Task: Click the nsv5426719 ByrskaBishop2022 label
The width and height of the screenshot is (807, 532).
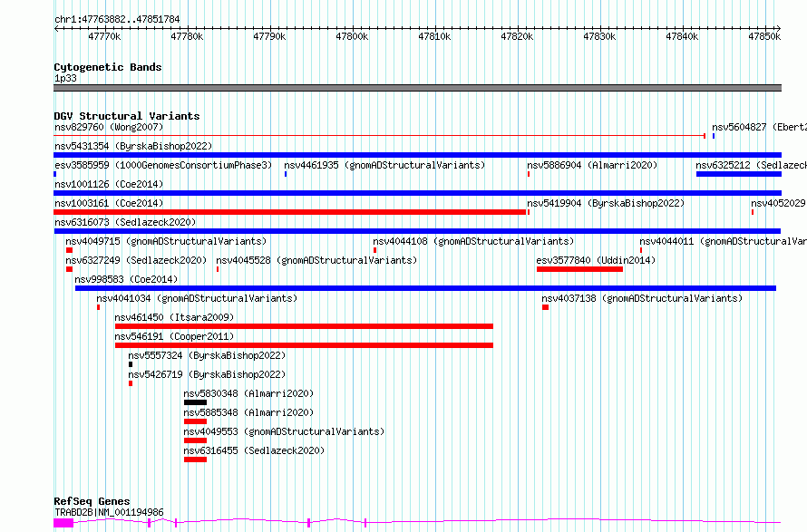Action: 207,374
